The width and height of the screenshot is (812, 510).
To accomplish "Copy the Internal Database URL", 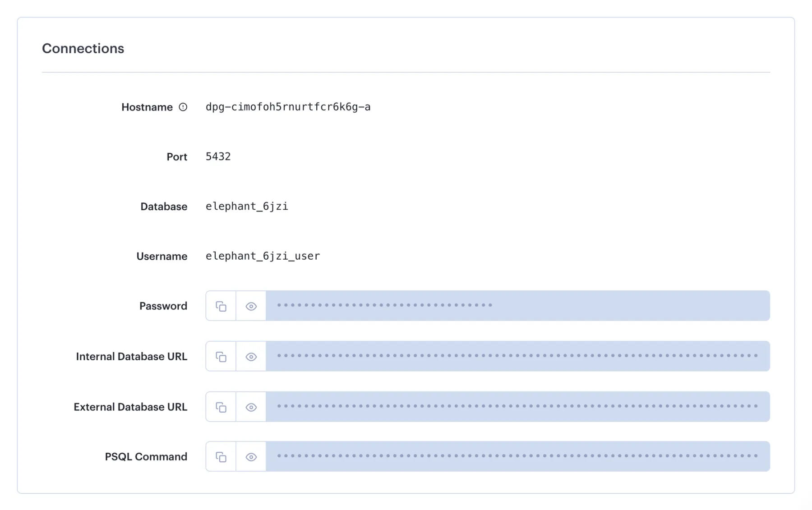I will 221,356.
